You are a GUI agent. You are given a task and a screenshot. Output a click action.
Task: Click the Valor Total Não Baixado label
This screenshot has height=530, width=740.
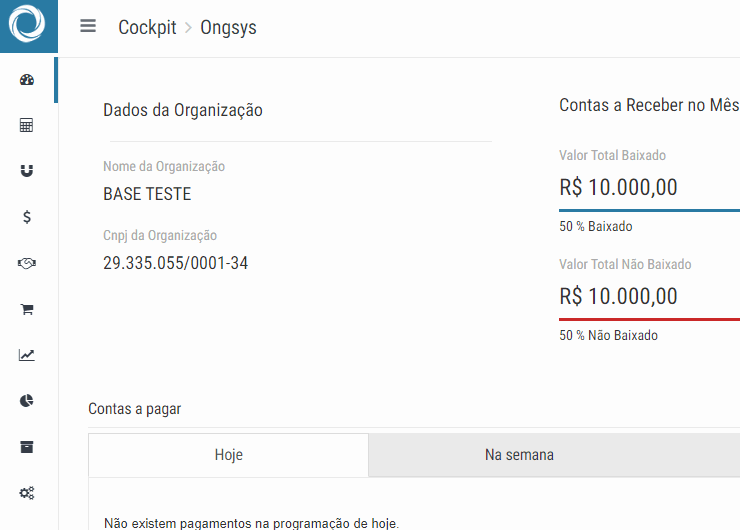coord(625,264)
